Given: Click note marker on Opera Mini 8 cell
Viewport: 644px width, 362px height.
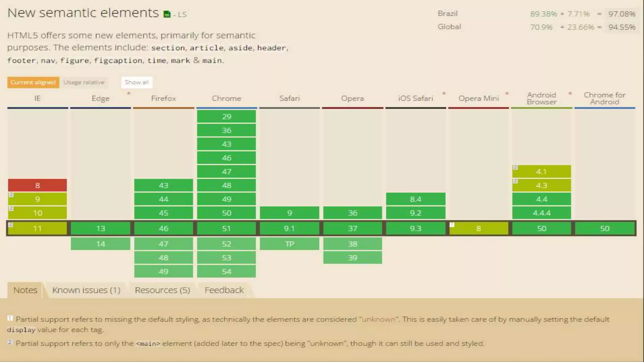Looking at the screenshot, I should click(x=452, y=224).
